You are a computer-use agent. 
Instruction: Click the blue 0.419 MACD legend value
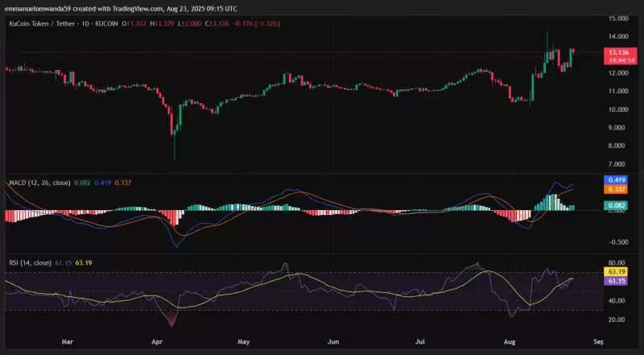(x=103, y=183)
